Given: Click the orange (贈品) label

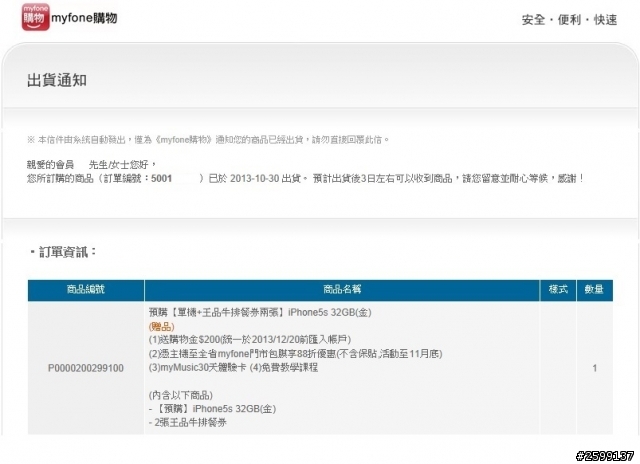Looking at the screenshot, I should coord(162,326).
